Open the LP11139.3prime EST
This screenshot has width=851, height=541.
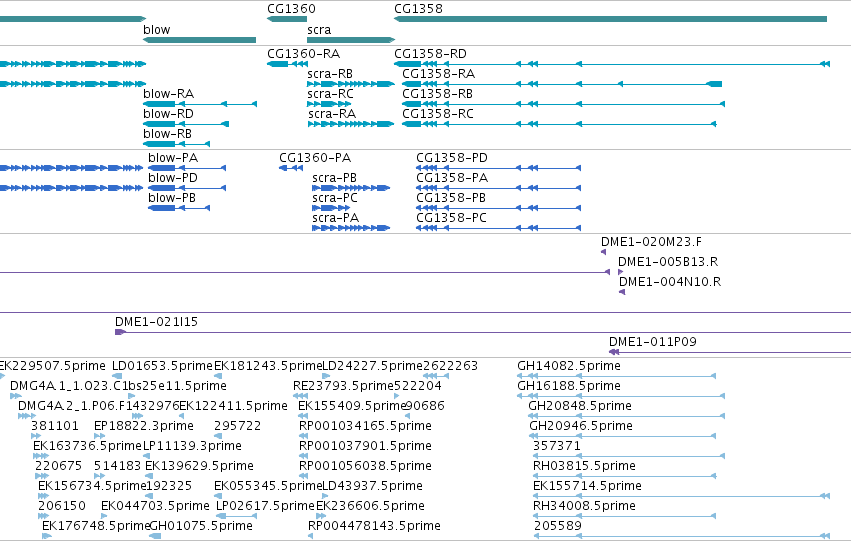click(149, 457)
